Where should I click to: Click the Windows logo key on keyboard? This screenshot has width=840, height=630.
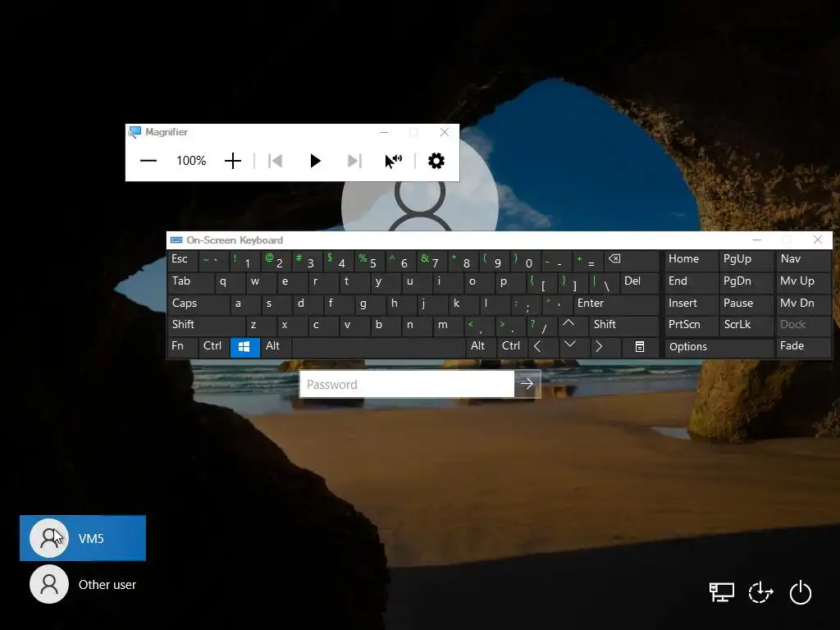coord(244,347)
